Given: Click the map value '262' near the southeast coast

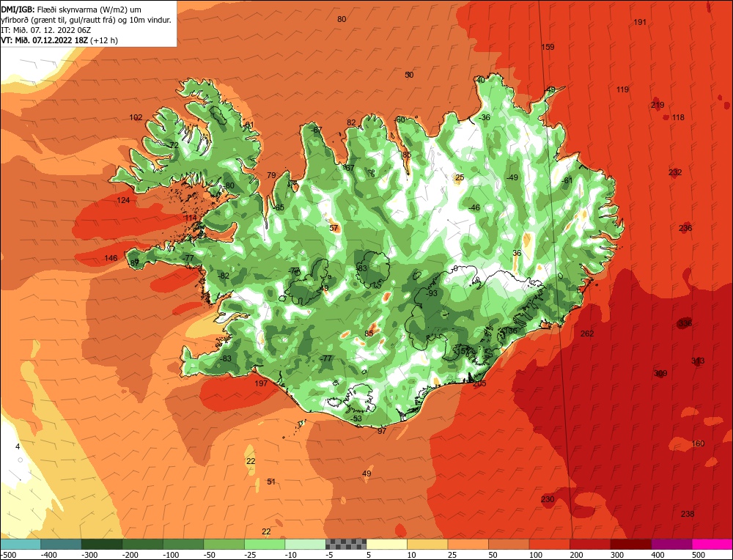Looking at the screenshot, I should (x=587, y=334).
